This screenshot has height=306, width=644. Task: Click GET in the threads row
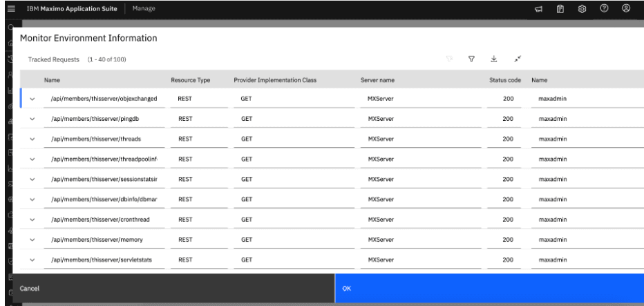(x=247, y=140)
